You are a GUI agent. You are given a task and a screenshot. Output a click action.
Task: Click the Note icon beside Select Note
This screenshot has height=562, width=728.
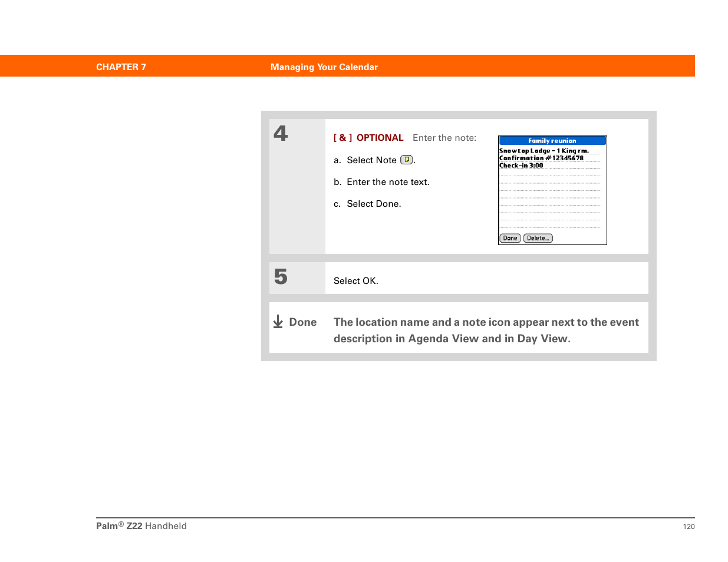coord(406,160)
